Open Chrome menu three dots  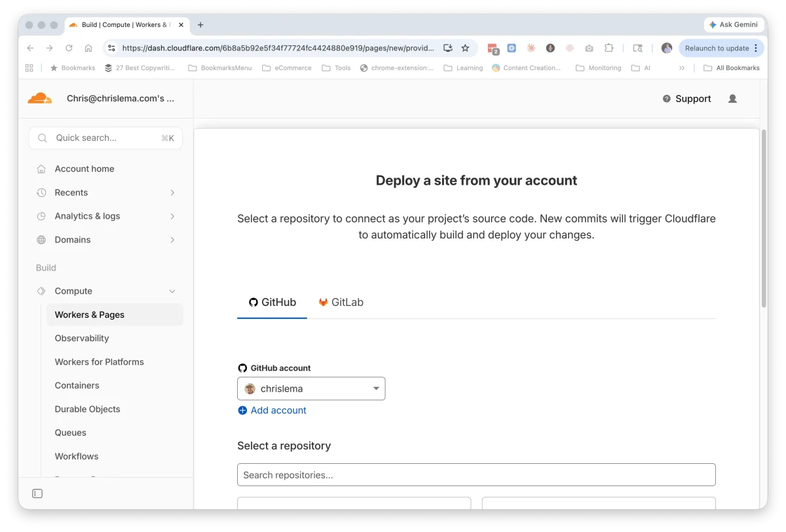[756, 48]
